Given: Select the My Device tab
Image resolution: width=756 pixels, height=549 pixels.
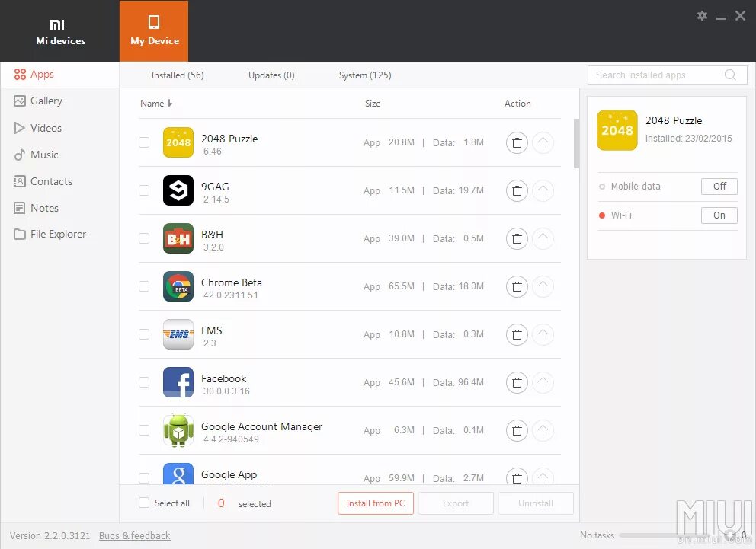Looking at the screenshot, I should pyautogui.click(x=154, y=31).
